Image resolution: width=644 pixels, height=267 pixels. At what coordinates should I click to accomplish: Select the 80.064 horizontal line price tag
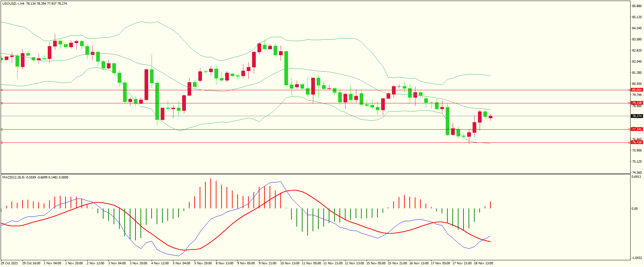pos(637,90)
